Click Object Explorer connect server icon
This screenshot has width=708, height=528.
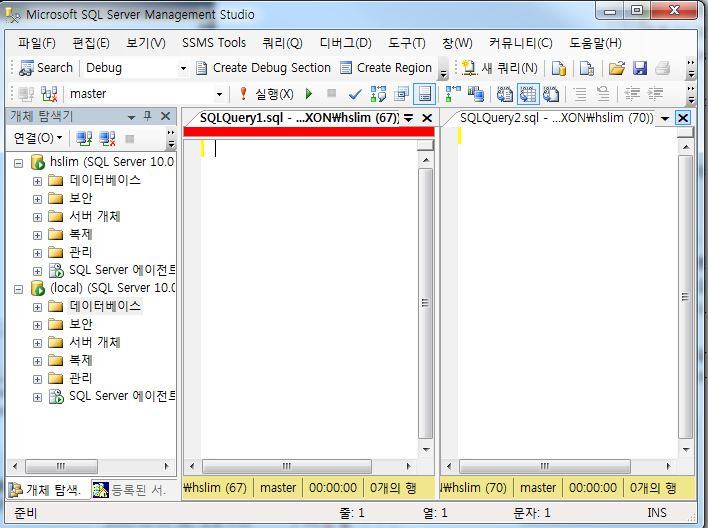pos(84,139)
